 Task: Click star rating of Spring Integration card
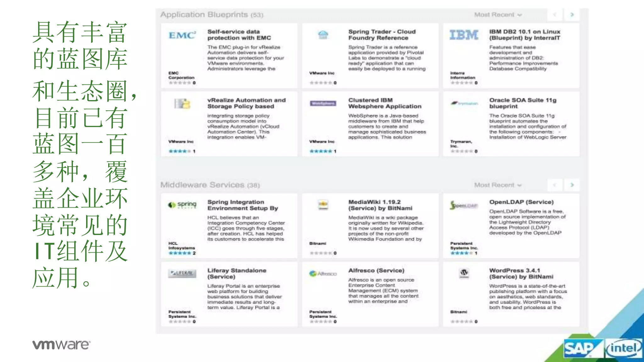(x=180, y=253)
